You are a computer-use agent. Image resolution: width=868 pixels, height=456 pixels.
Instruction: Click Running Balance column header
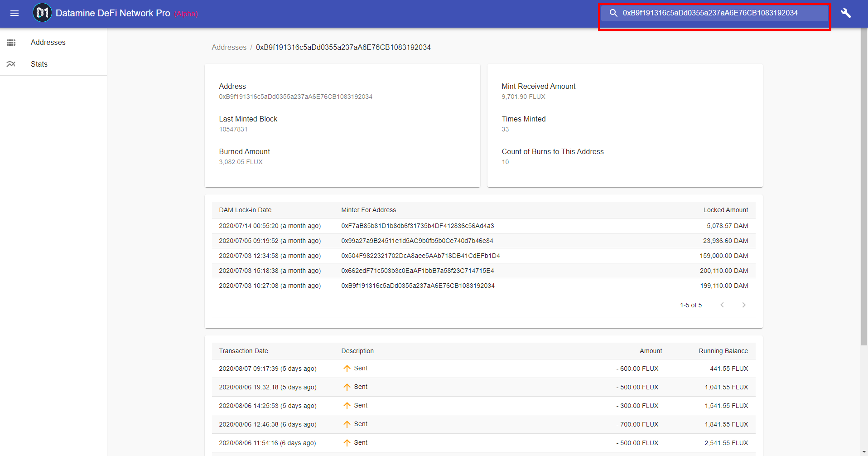[x=723, y=351]
